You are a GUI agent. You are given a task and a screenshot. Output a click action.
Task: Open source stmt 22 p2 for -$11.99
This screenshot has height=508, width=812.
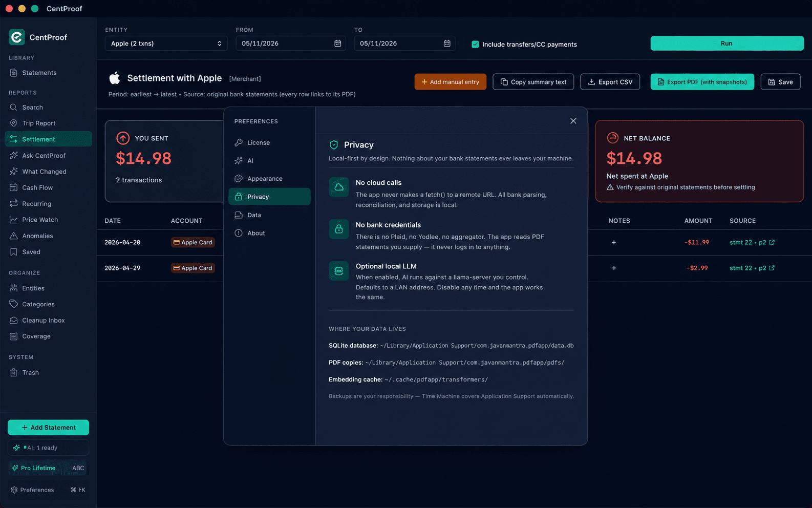pos(752,243)
